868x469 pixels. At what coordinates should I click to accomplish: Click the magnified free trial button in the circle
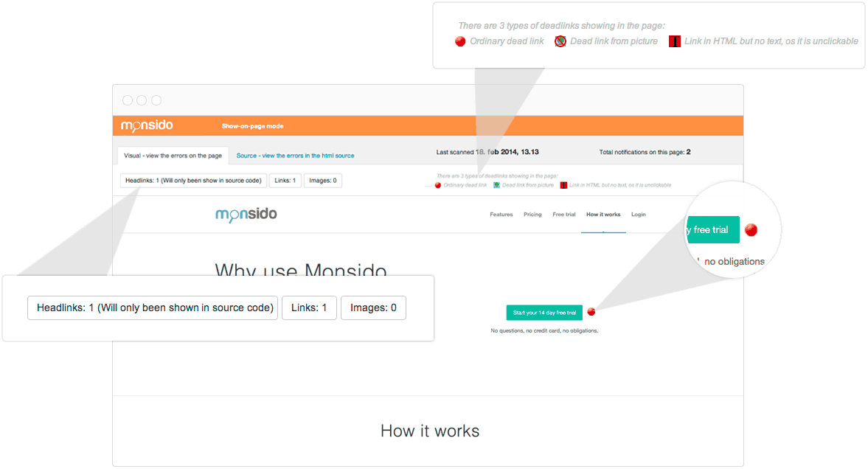tap(712, 230)
